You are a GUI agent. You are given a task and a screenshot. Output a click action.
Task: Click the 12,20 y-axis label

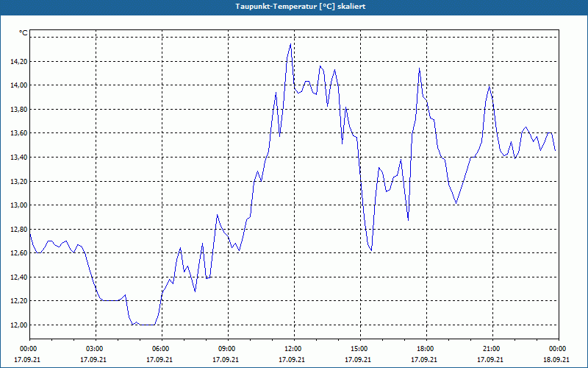[x=19, y=301]
